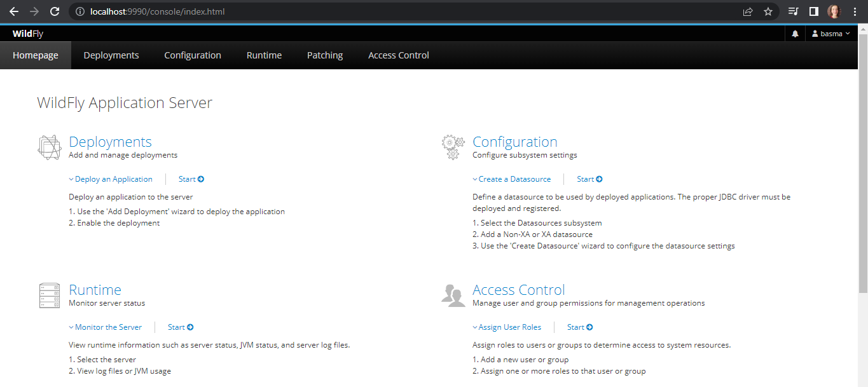The image size is (868, 387).
Task: Click Start for Create a Datasource
Action: click(x=589, y=179)
